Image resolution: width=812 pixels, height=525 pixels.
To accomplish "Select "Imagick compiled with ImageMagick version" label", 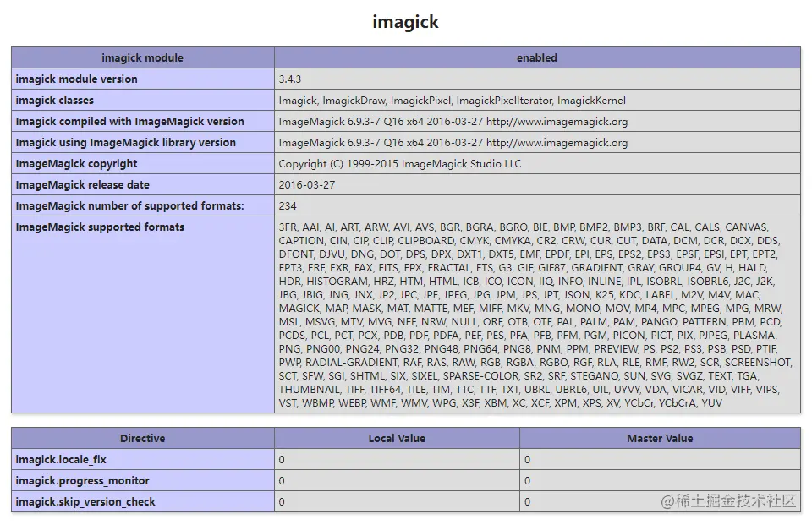I will (x=130, y=122).
